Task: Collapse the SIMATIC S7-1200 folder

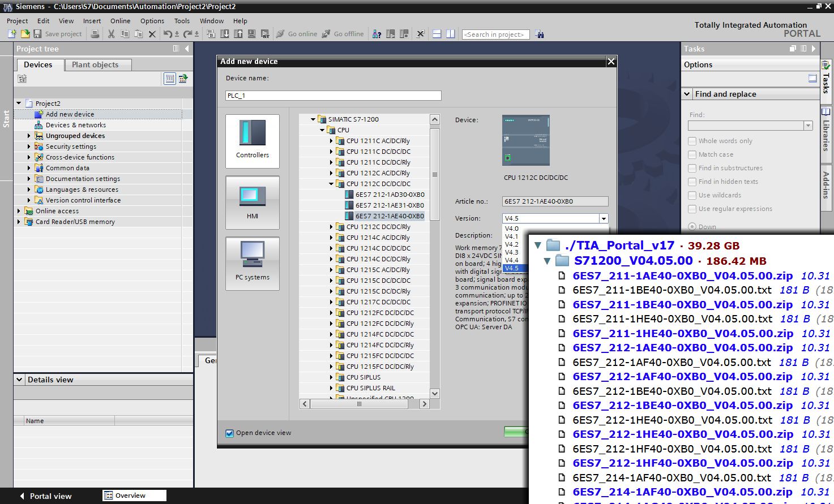Action: pos(313,119)
